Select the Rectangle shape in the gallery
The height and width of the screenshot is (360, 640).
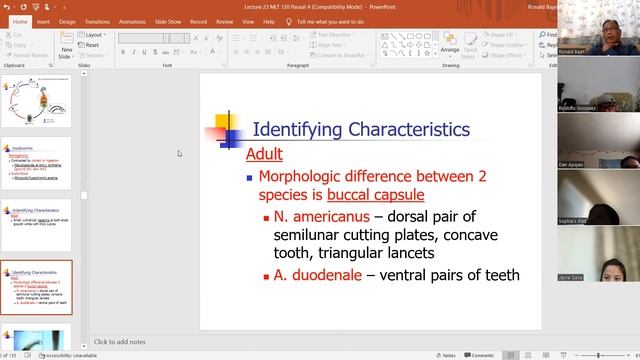[410, 36]
